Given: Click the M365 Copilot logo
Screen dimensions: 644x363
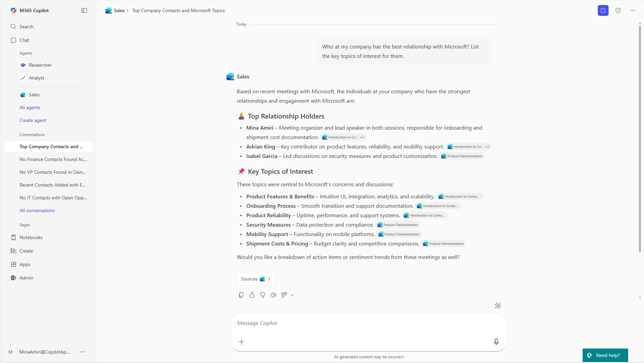Looking at the screenshot, I should [13, 10].
